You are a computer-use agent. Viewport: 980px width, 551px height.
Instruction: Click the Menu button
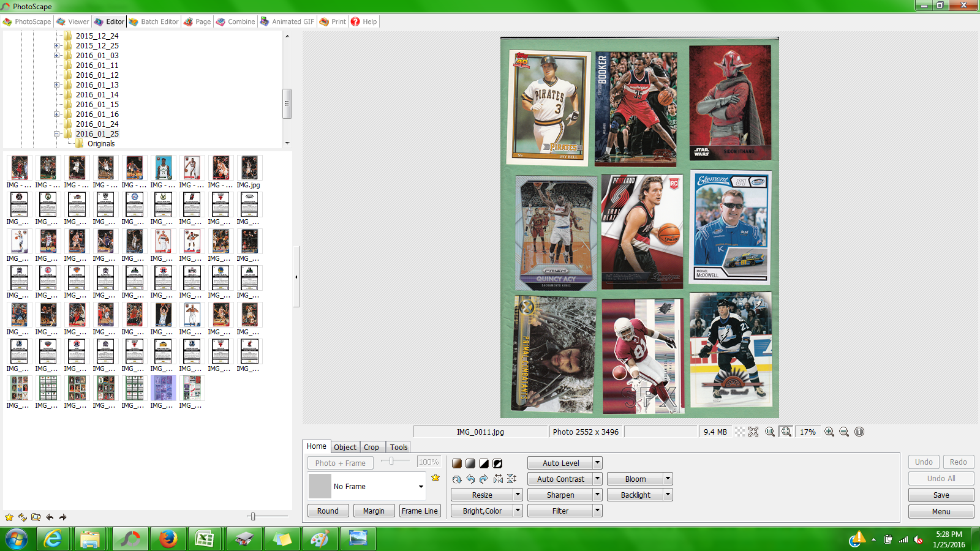941,512
